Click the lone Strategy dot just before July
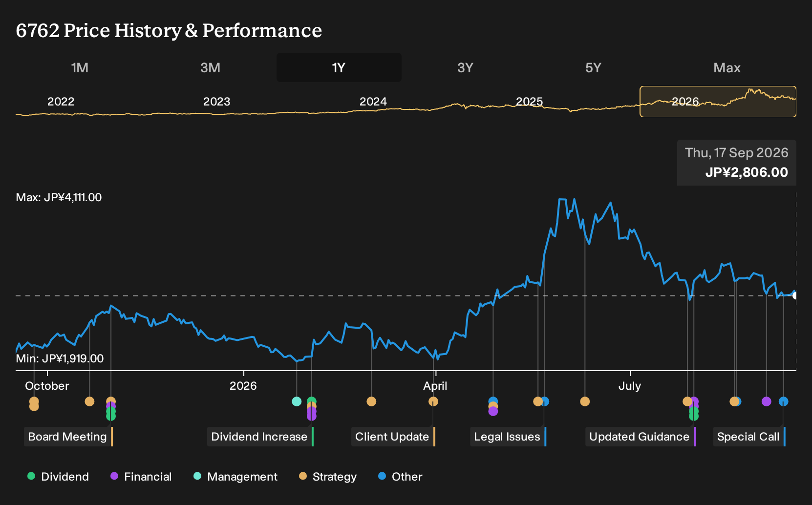Viewport: 812px width, 505px height. click(x=585, y=401)
